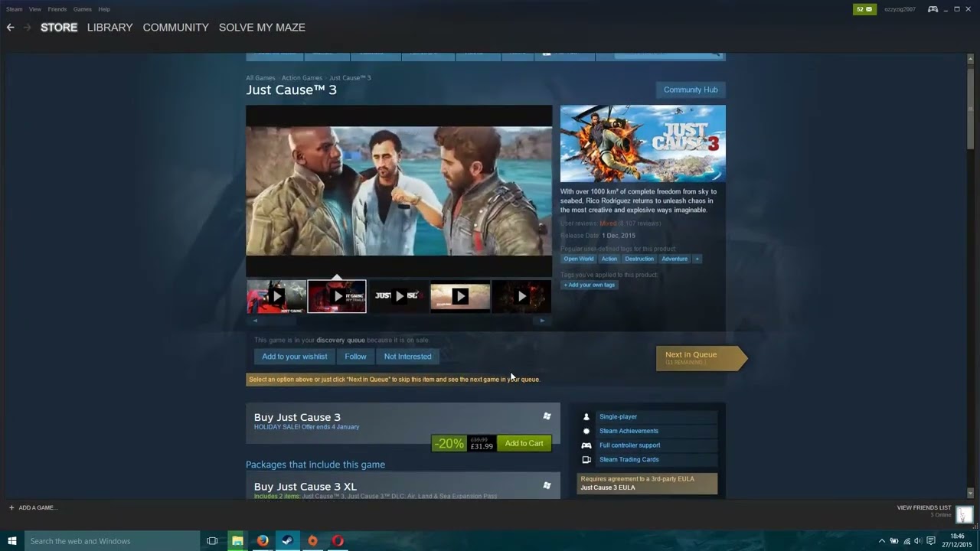Open the Windows Start menu
The height and width of the screenshot is (551, 980).
click(x=12, y=541)
